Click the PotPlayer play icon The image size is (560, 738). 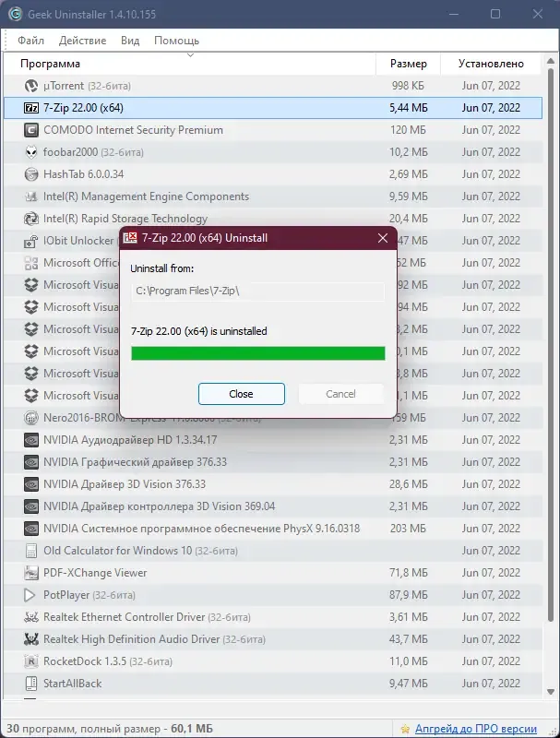[30, 595]
